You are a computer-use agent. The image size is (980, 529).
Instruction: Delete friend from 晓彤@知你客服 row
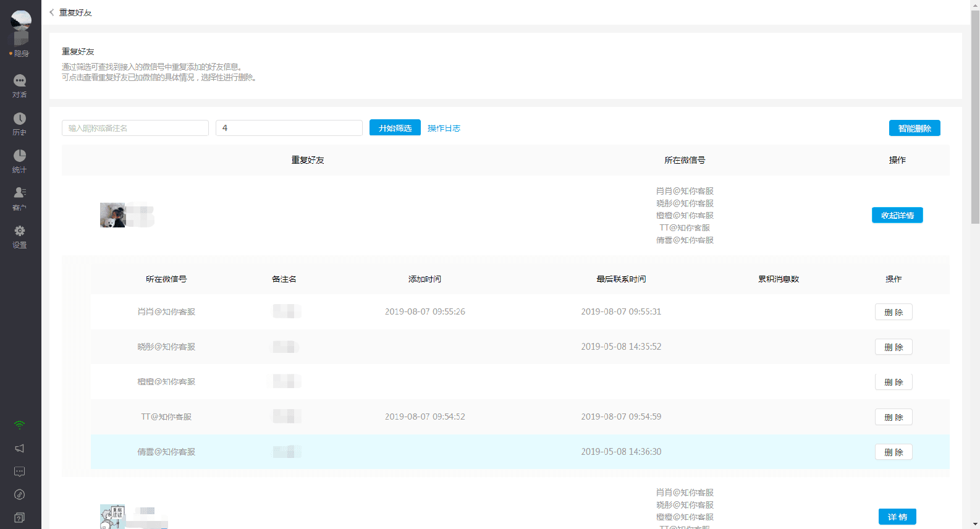click(x=893, y=347)
